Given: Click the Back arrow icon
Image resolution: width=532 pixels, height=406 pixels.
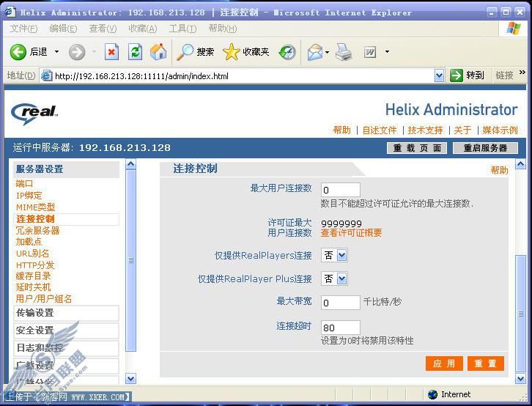Looking at the screenshot, I should click(x=18, y=52).
